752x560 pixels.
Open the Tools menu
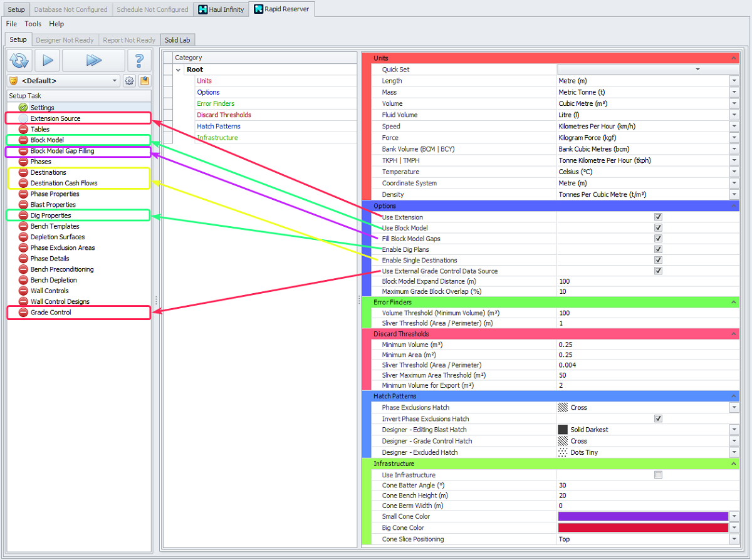tap(33, 24)
